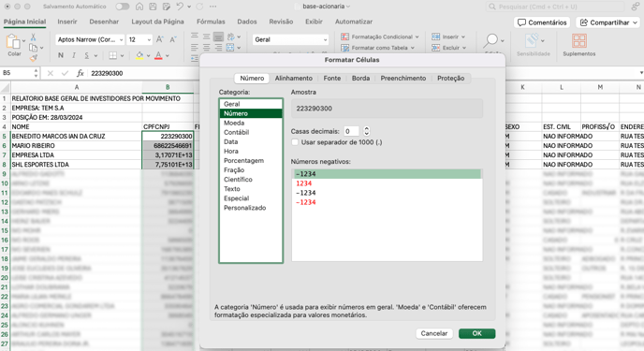Select Especial in the Categoria list

[251, 198]
